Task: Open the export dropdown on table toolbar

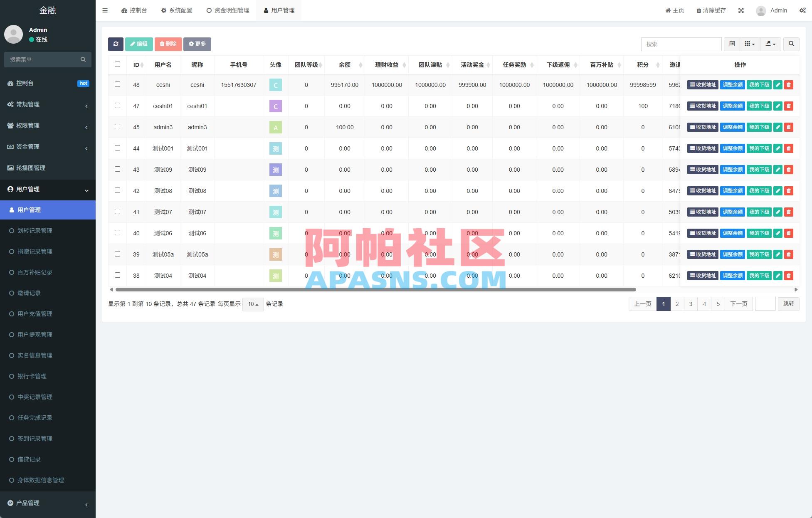Action: click(771, 44)
